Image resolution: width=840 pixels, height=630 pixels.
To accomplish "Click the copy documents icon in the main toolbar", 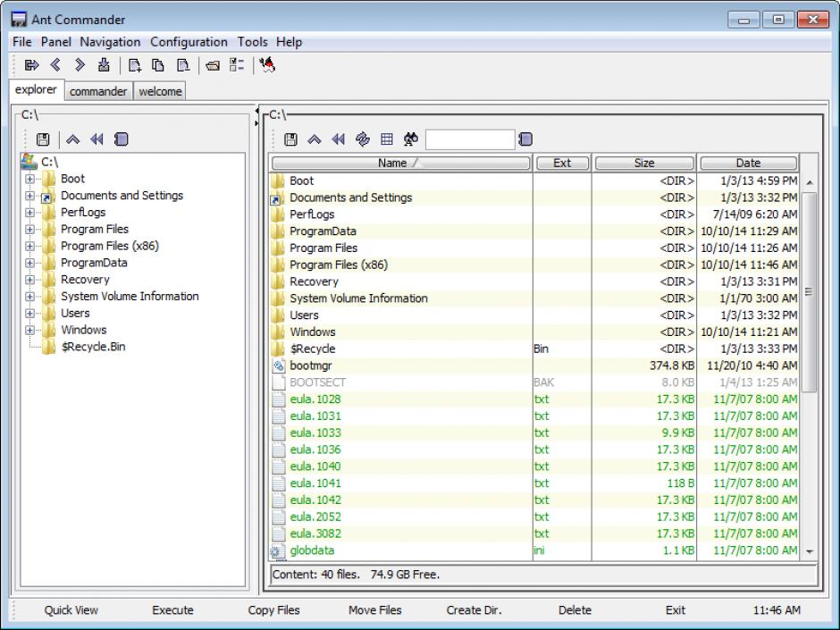I will 158,65.
